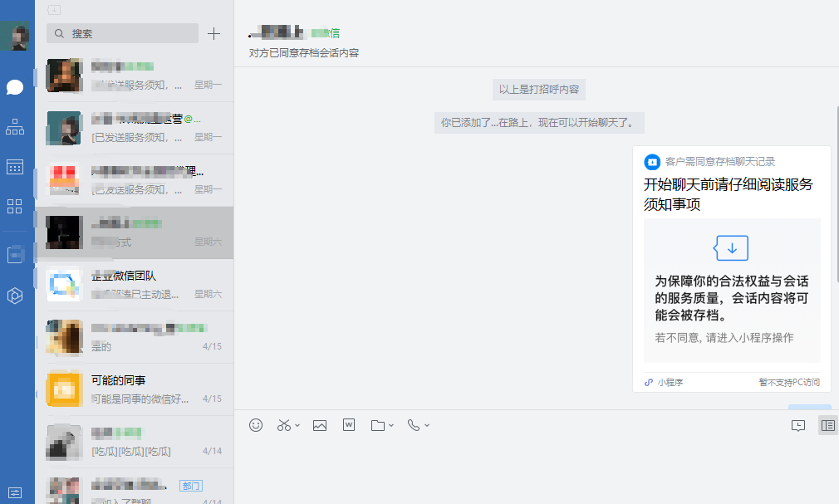Open the chat with the 部门 tag
This screenshot has width=839, height=504.
[135, 487]
